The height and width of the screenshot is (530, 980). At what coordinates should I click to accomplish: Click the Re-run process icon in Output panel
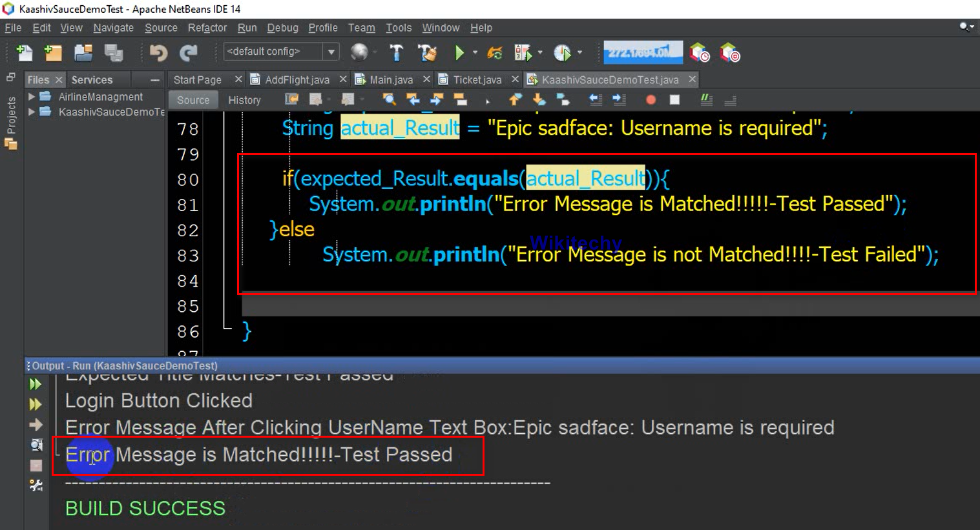tap(36, 383)
